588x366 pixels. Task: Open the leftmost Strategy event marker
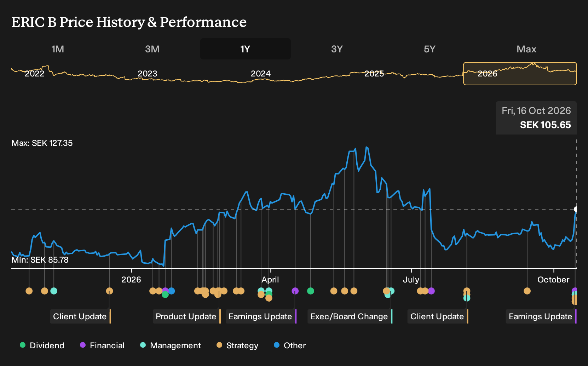coord(29,291)
